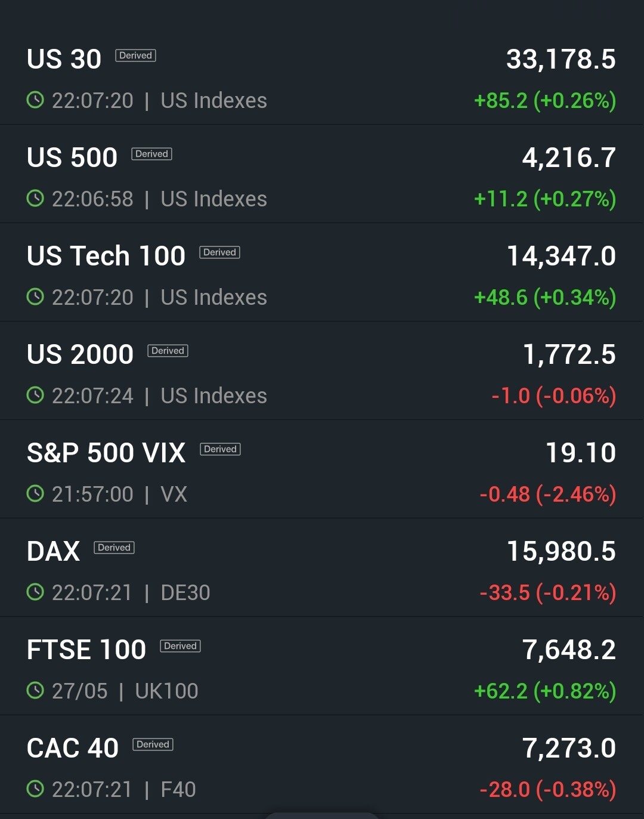Viewport: 644px width, 819px height.
Task: Tap the Derived badge next to DAX
Action: [x=114, y=548]
